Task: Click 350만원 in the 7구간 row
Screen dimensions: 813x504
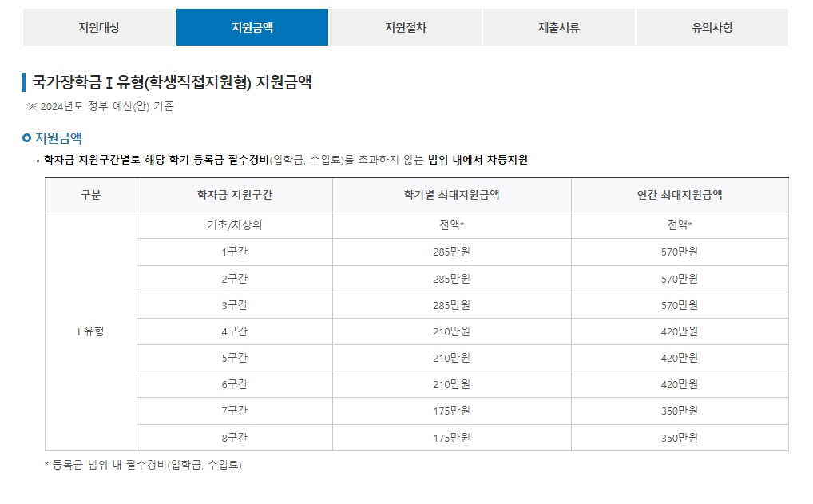Action: (x=680, y=411)
